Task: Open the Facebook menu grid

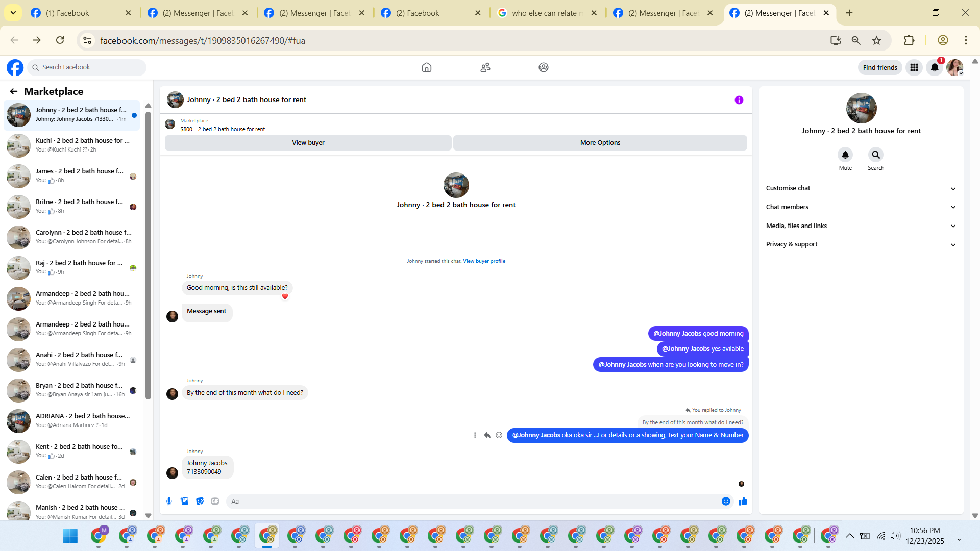Action: [x=914, y=67]
